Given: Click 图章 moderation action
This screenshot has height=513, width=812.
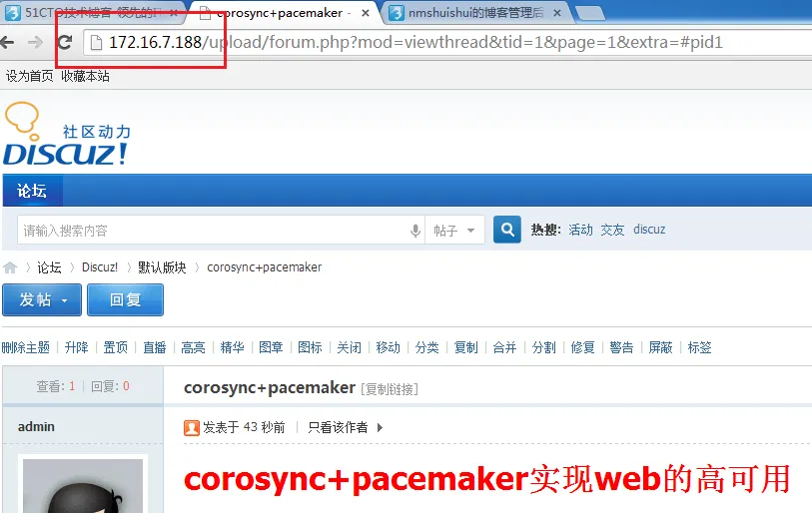Looking at the screenshot, I should pos(271,347).
